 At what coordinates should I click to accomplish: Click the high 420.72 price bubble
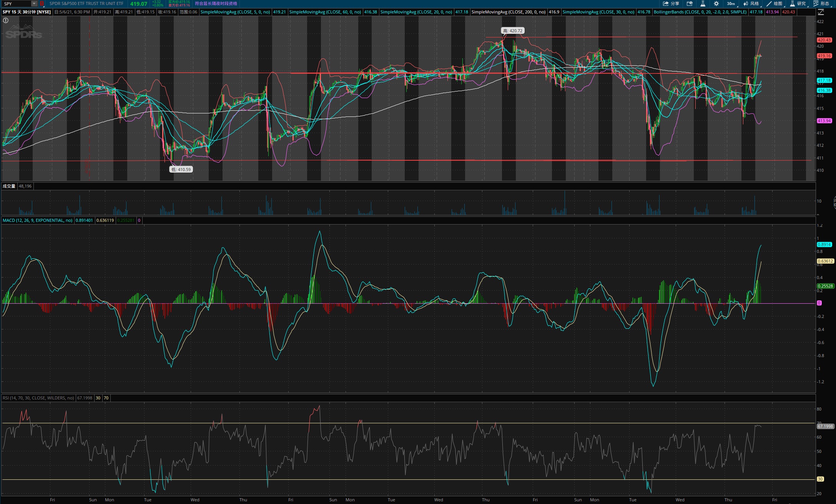(513, 31)
